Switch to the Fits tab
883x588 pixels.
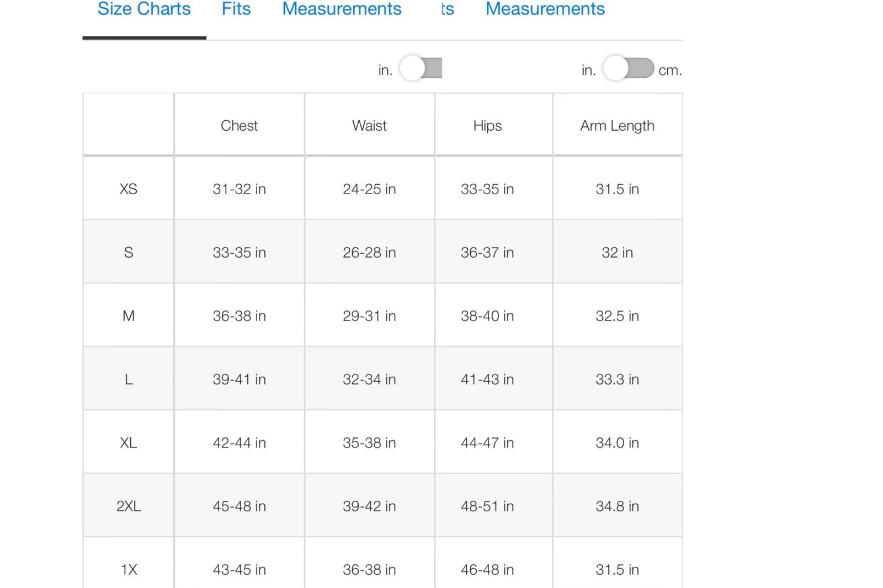click(236, 9)
